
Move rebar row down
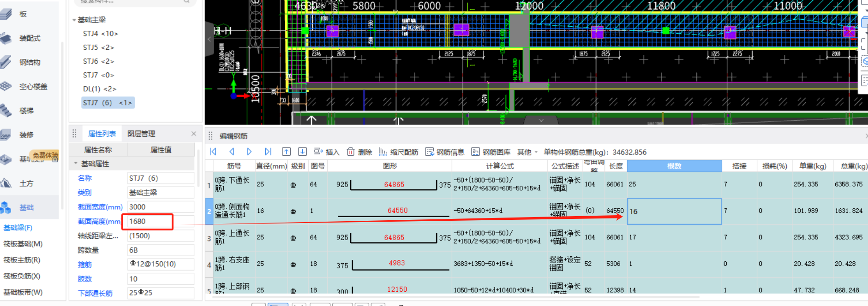tap(303, 152)
